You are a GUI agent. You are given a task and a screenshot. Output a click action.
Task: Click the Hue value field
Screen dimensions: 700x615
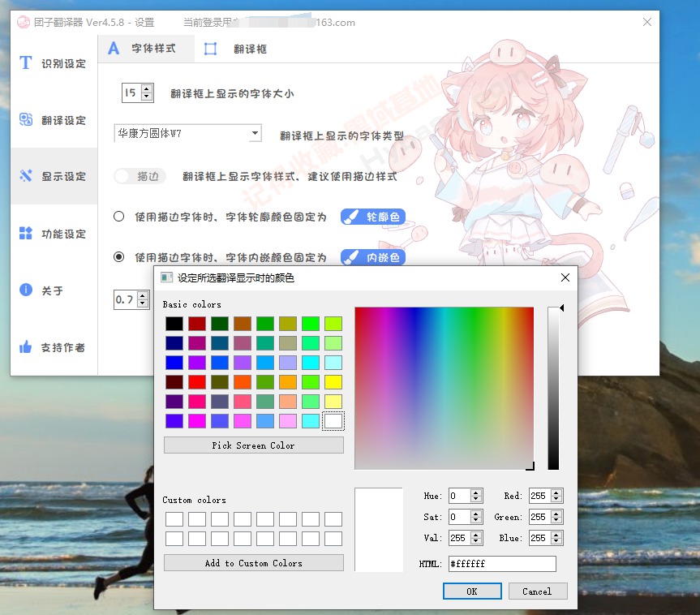459,496
